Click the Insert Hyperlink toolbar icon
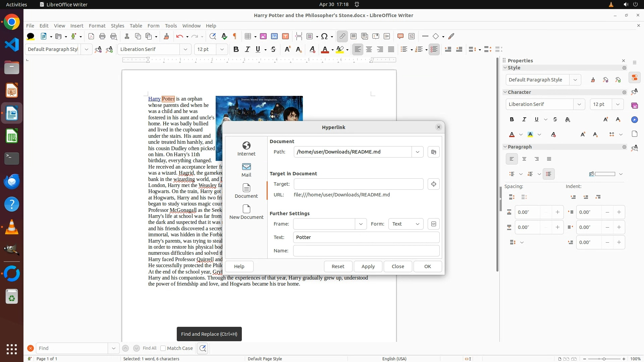This screenshot has width=644, height=362. coord(342,36)
